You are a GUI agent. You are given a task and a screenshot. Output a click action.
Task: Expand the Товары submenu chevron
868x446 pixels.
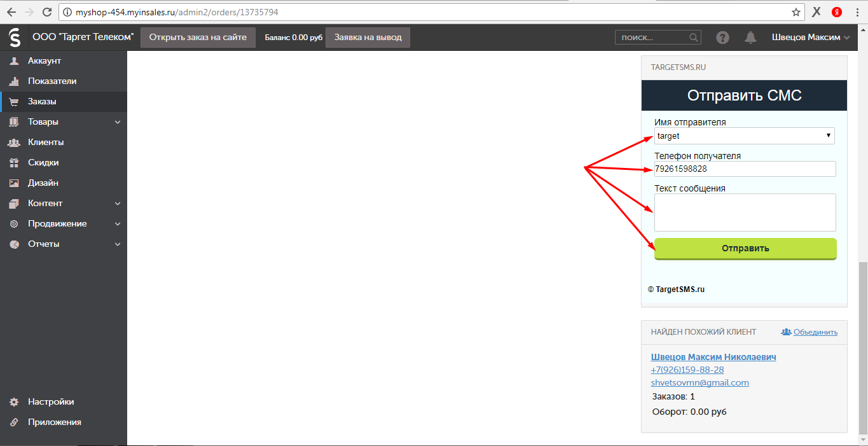point(118,122)
